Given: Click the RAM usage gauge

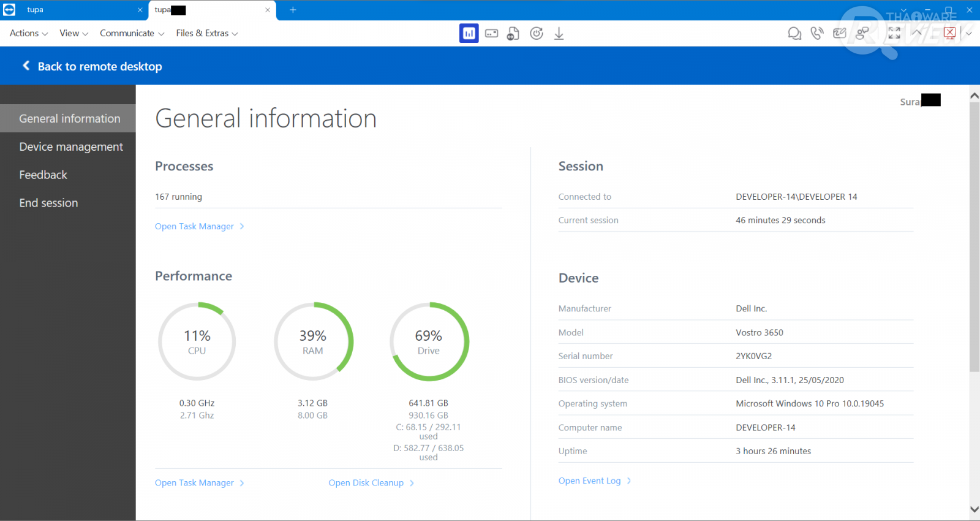Looking at the screenshot, I should (313, 341).
